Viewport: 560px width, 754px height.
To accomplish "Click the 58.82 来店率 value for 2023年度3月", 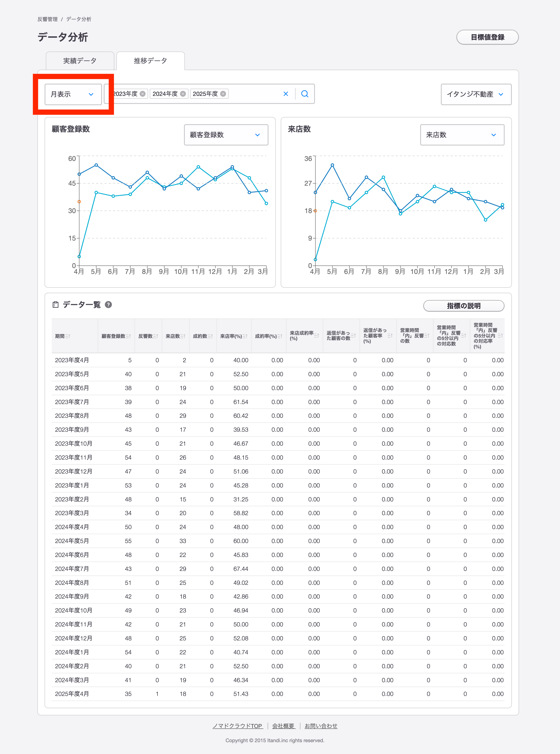I will coord(241,513).
